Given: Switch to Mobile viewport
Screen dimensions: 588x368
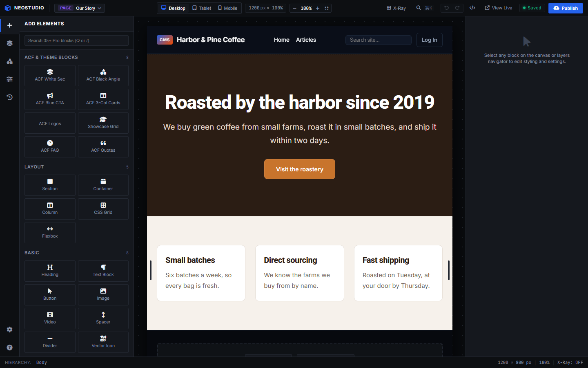Looking at the screenshot, I should pyautogui.click(x=228, y=8).
